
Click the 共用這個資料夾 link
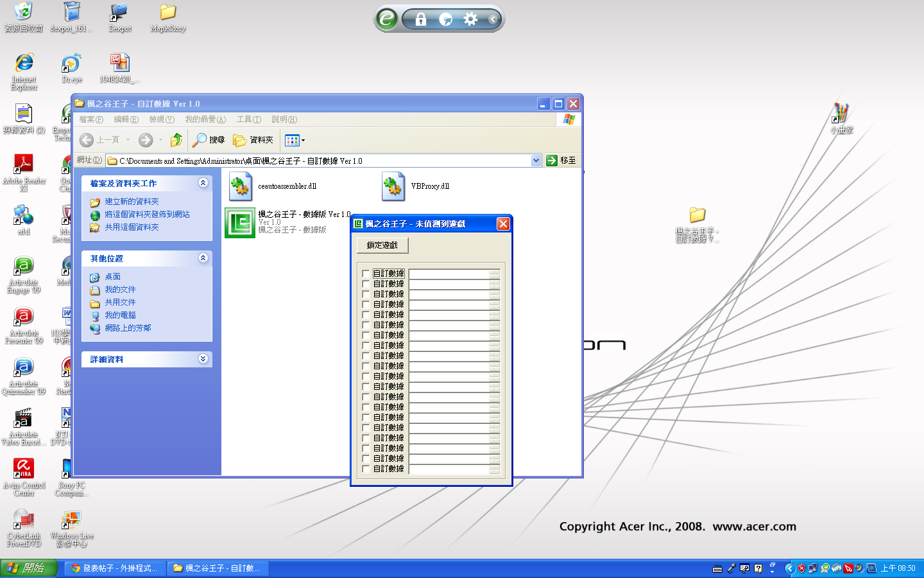click(x=132, y=227)
